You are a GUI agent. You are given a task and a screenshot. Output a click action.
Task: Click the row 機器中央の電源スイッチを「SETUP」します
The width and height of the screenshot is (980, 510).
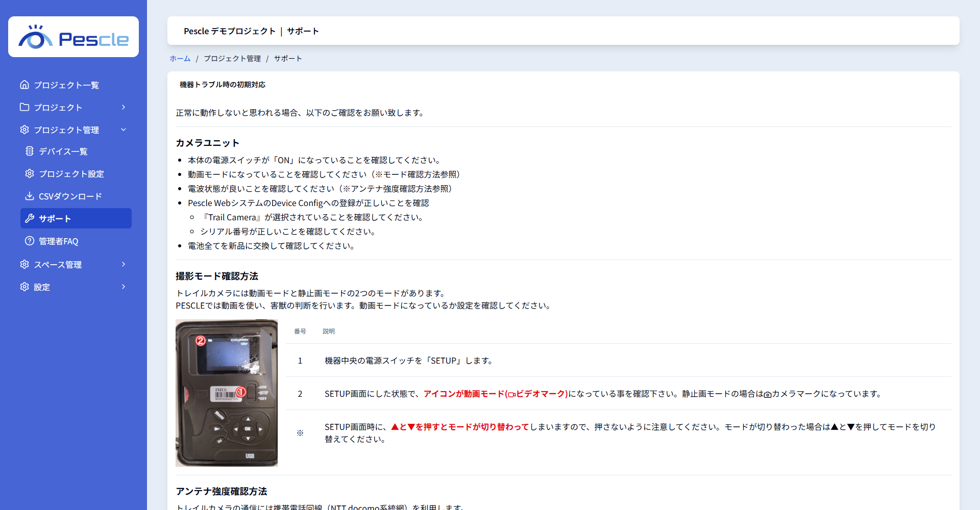coord(618,361)
